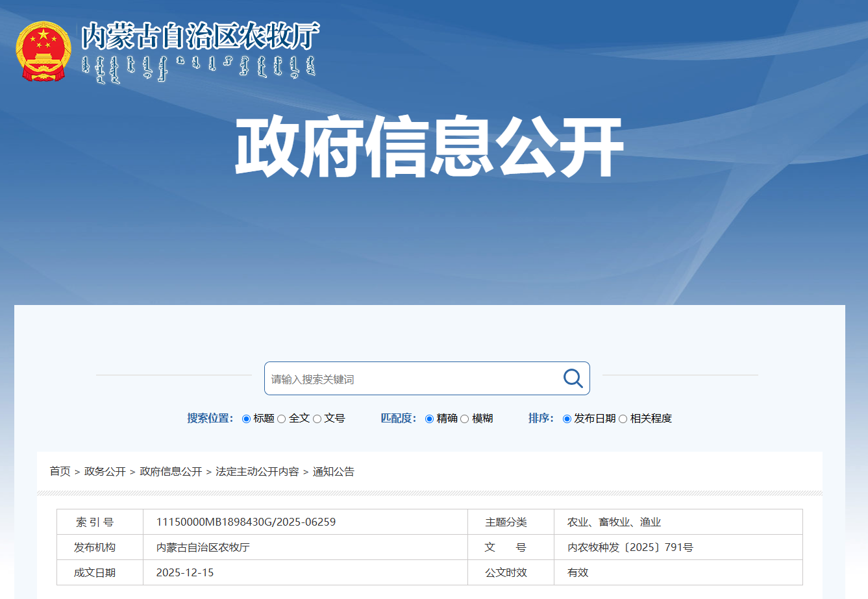Click the national emblem logo
868x599 pixels.
click(x=43, y=51)
